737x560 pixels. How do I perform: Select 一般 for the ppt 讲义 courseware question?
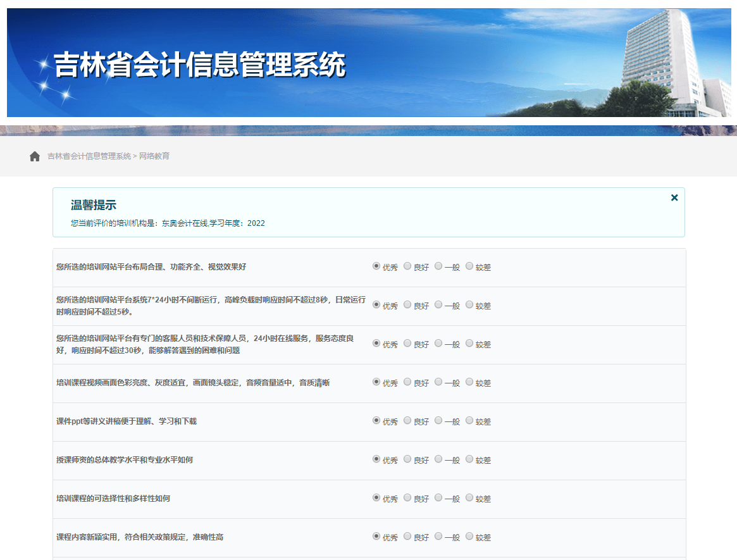coord(438,420)
